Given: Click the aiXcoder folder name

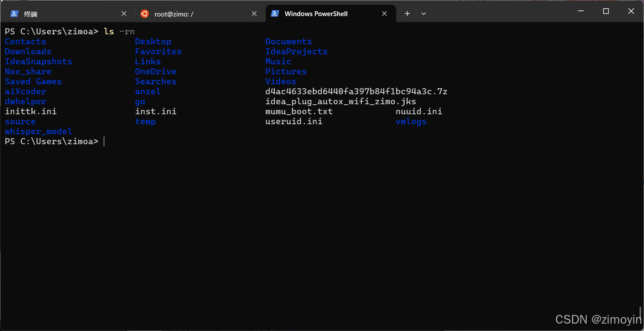Looking at the screenshot, I should click(25, 92).
